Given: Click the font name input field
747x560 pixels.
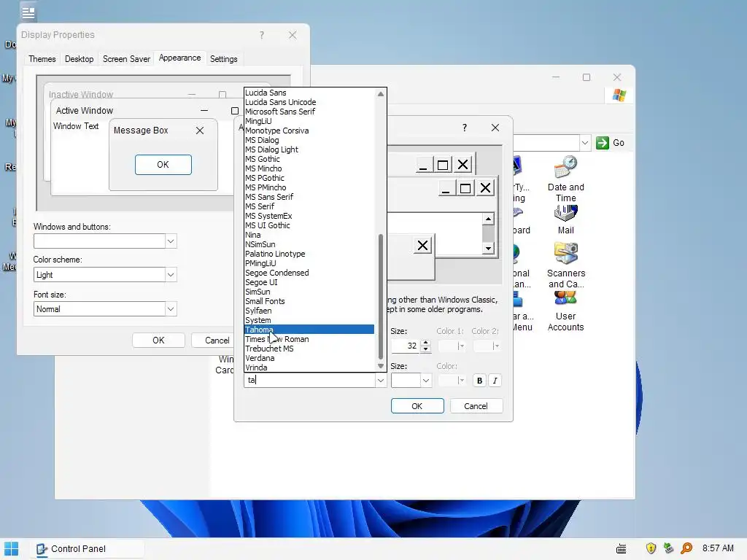Looking at the screenshot, I should pos(309,380).
